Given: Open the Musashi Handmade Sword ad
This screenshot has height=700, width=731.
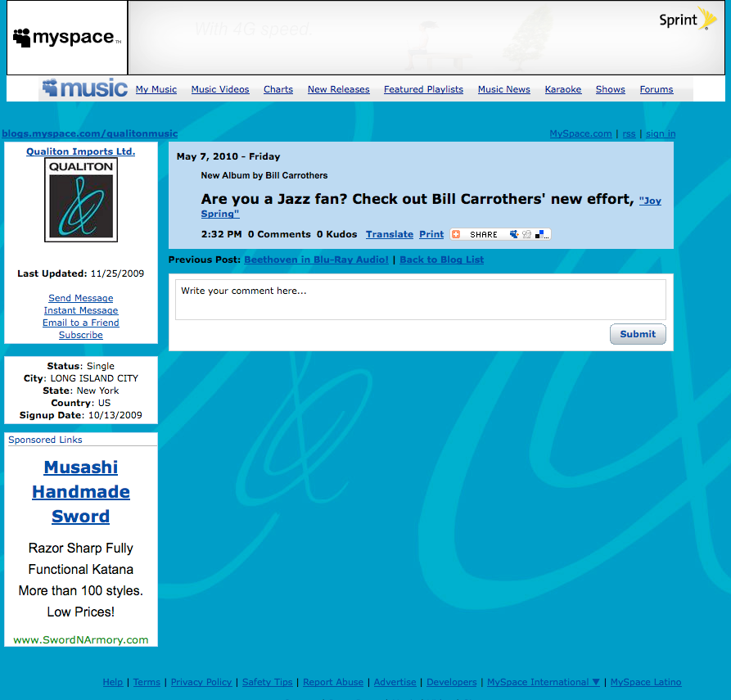Looking at the screenshot, I should (x=81, y=491).
